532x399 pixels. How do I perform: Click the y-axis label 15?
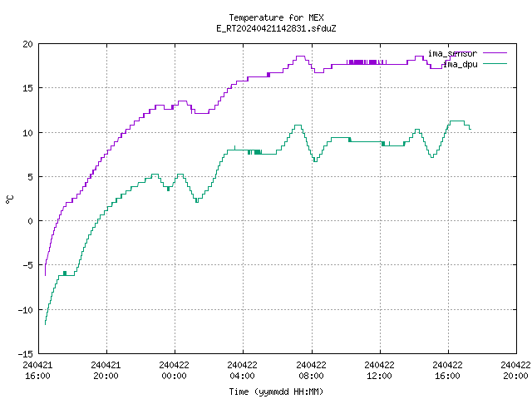[28, 88]
